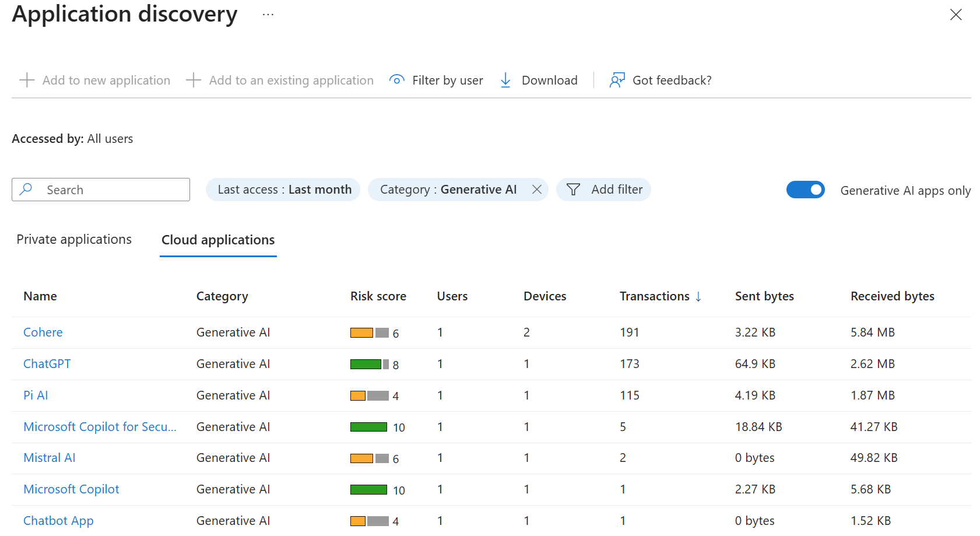Click the plus icon for Add to an existing application
Image resolution: width=980 pixels, height=536 pixels.
click(x=194, y=80)
